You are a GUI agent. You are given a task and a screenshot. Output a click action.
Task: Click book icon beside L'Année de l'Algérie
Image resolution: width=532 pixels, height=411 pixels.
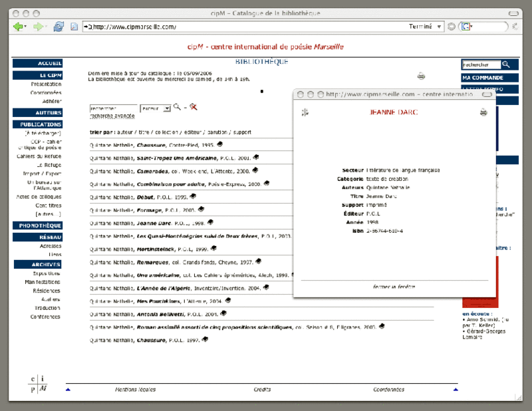266,287
